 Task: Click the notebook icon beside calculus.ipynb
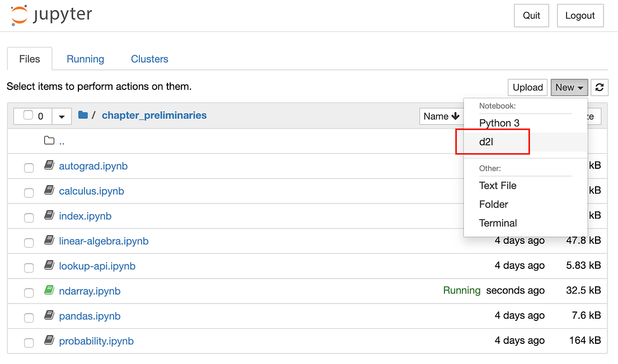pos(49,190)
